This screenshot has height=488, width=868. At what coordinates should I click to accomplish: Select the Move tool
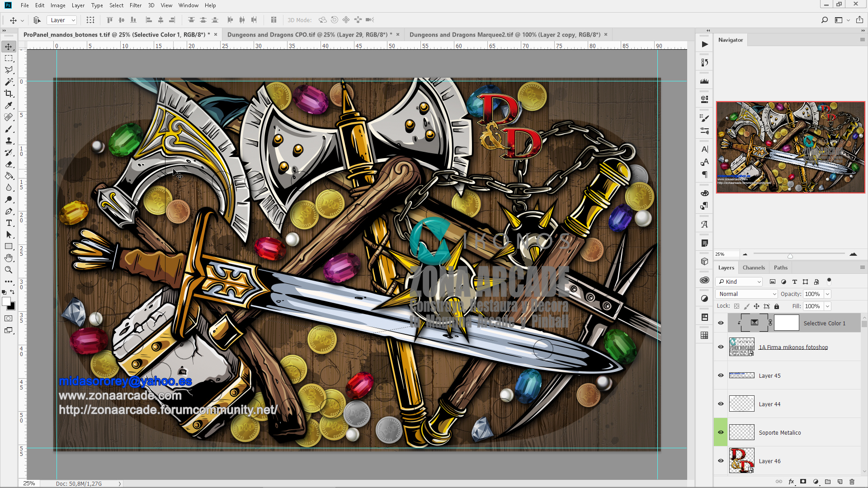point(9,46)
